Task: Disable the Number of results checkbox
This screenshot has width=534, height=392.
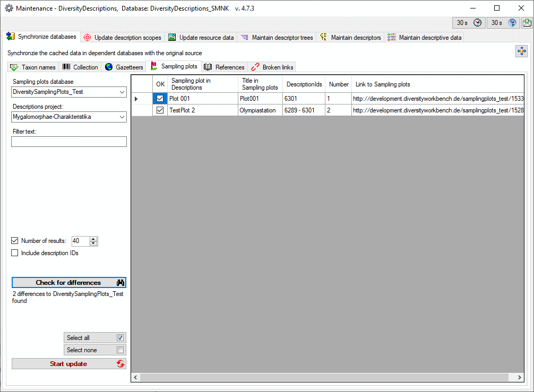Action: [15, 241]
